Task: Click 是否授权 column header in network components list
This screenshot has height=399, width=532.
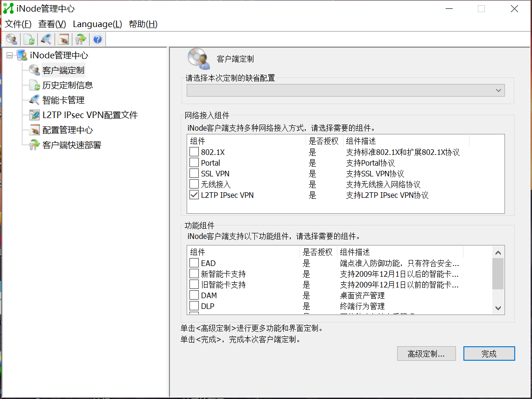Action: click(x=324, y=141)
